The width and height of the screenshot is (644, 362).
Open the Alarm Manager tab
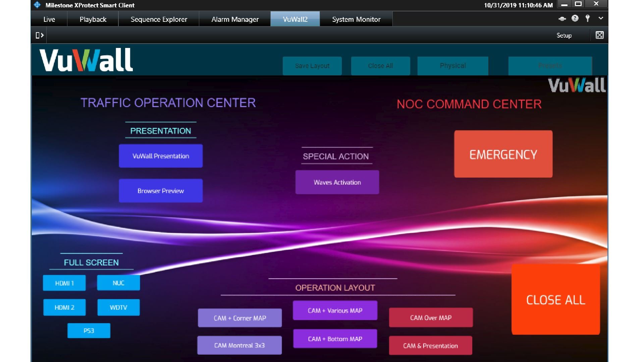point(235,19)
